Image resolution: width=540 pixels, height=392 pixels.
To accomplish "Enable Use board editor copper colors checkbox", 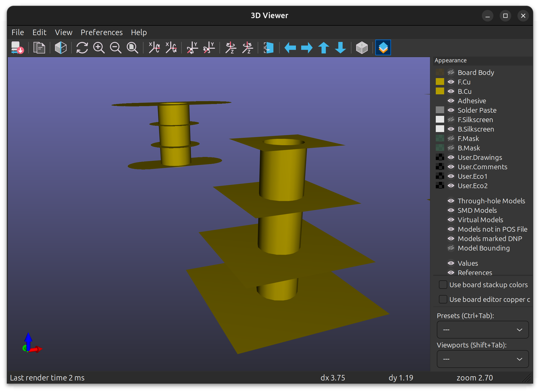I will [x=443, y=299].
